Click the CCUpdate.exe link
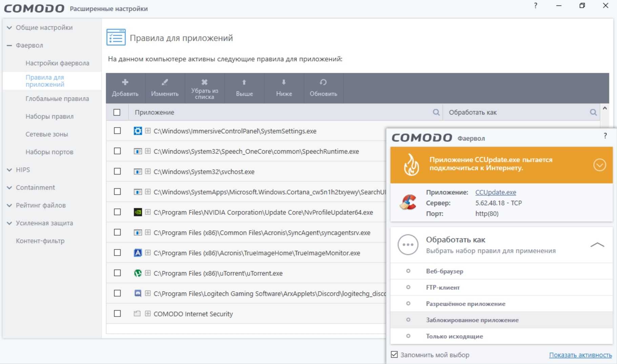This screenshot has height=364, width=617. click(x=495, y=192)
